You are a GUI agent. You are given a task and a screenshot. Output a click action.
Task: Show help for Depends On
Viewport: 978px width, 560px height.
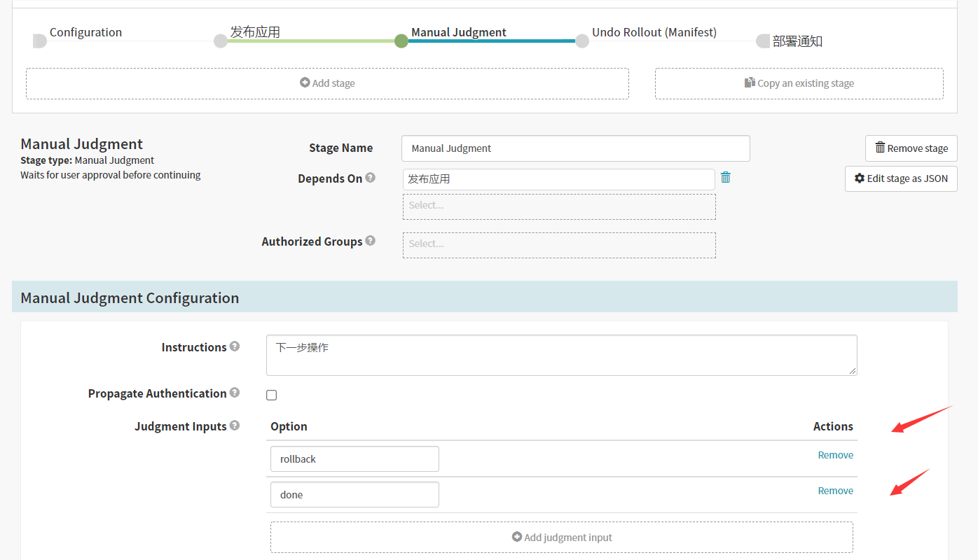pos(371,178)
